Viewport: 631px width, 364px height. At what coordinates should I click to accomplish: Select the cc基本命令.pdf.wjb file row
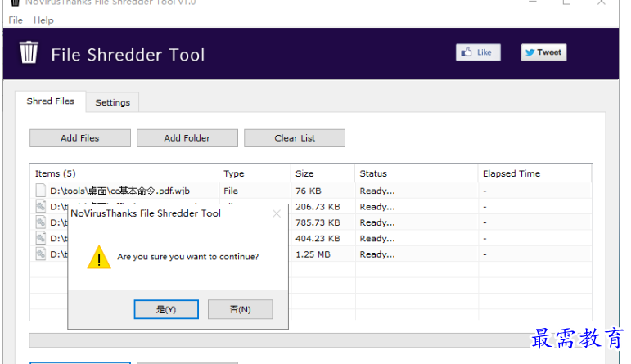click(x=311, y=191)
